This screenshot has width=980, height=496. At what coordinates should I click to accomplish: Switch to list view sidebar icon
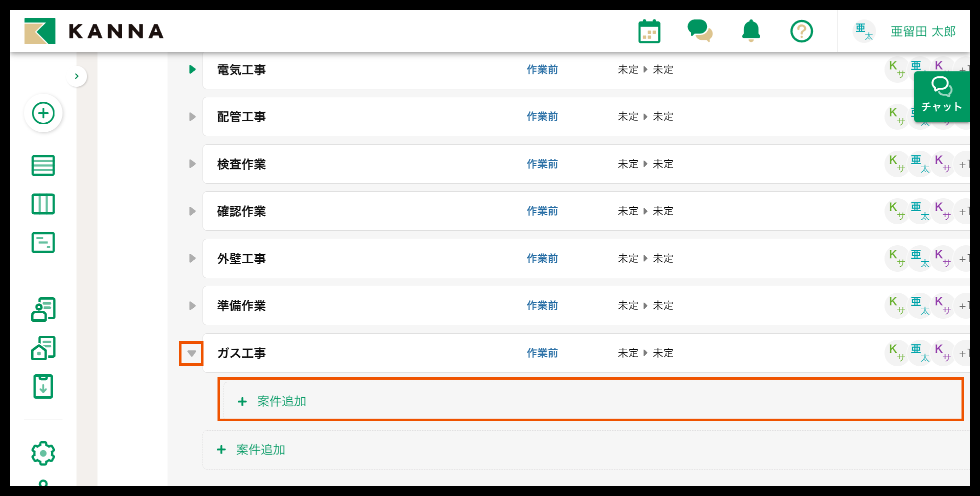tap(43, 166)
